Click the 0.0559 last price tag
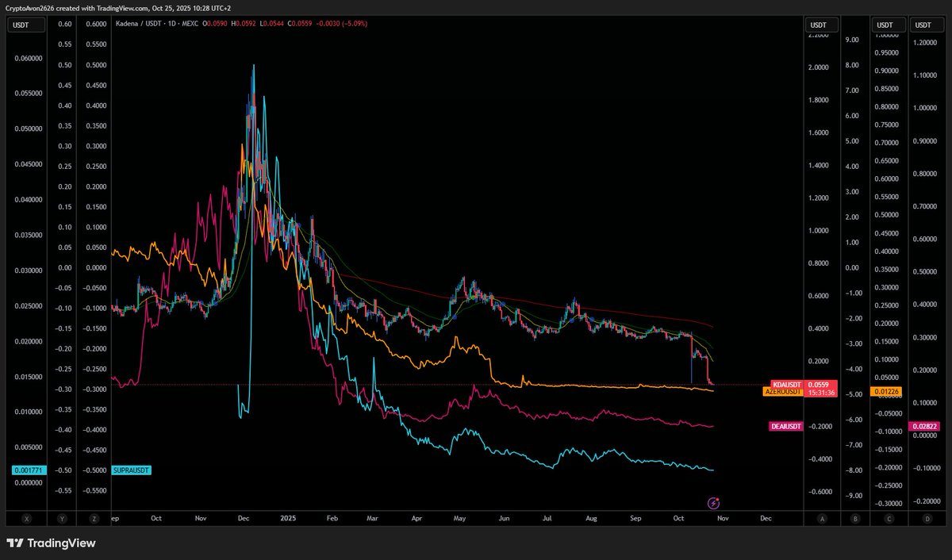Viewport: 952px width, 560px height. (x=818, y=385)
